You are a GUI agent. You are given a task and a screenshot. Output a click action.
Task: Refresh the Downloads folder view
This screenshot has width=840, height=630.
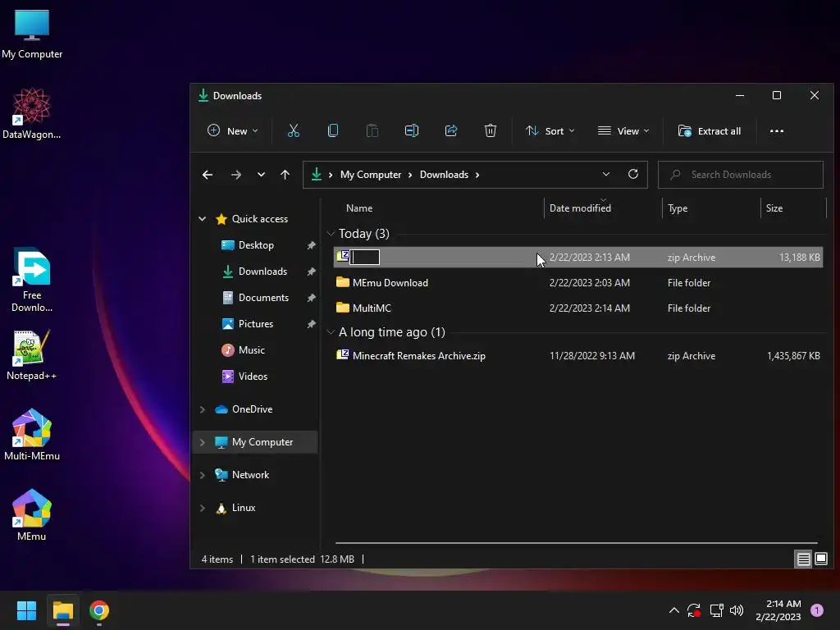[633, 174]
